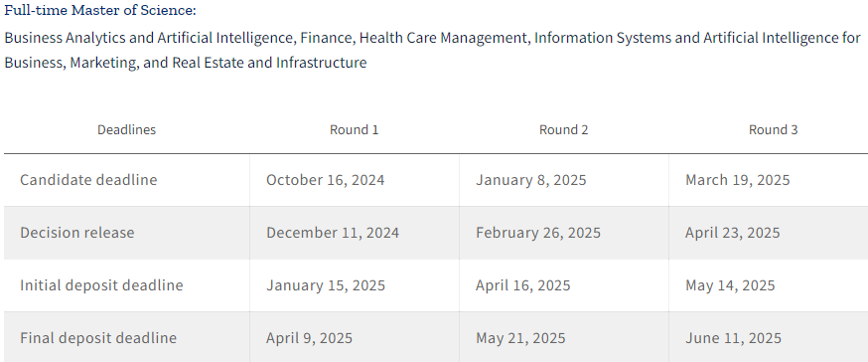The width and height of the screenshot is (868, 362).
Task: Select the Round 1 column header
Action: (355, 129)
